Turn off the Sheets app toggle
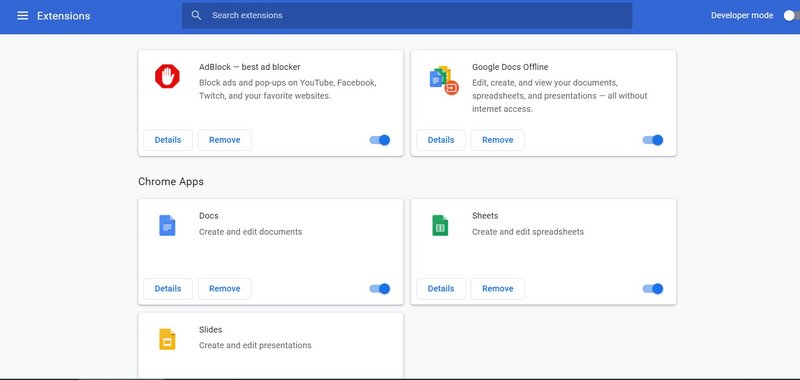The image size is (800, 380). [653, 289]
